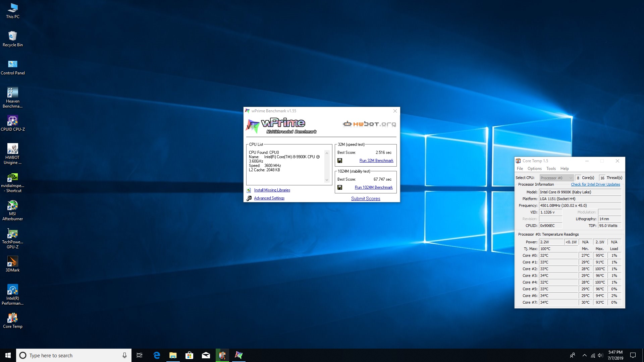Open Microsoft Store from taskbar
The width and height of the screenshot is (644, 362).
tap(190, 355)
